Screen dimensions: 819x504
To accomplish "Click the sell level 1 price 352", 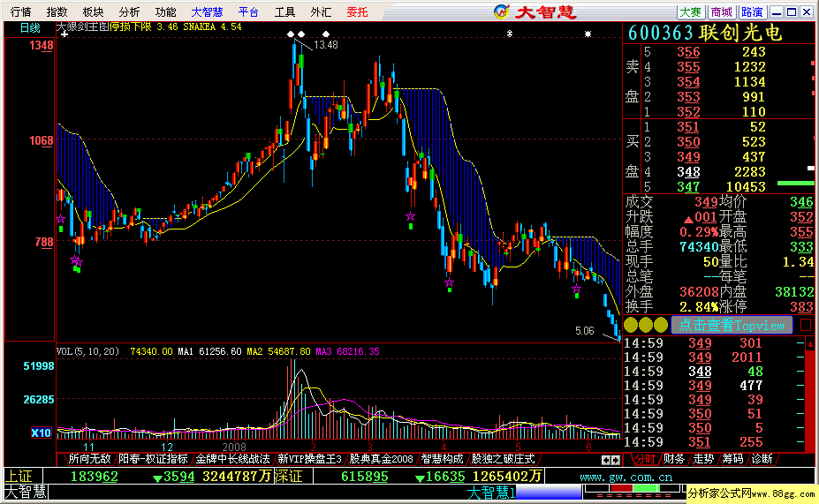I will (688, 112).
